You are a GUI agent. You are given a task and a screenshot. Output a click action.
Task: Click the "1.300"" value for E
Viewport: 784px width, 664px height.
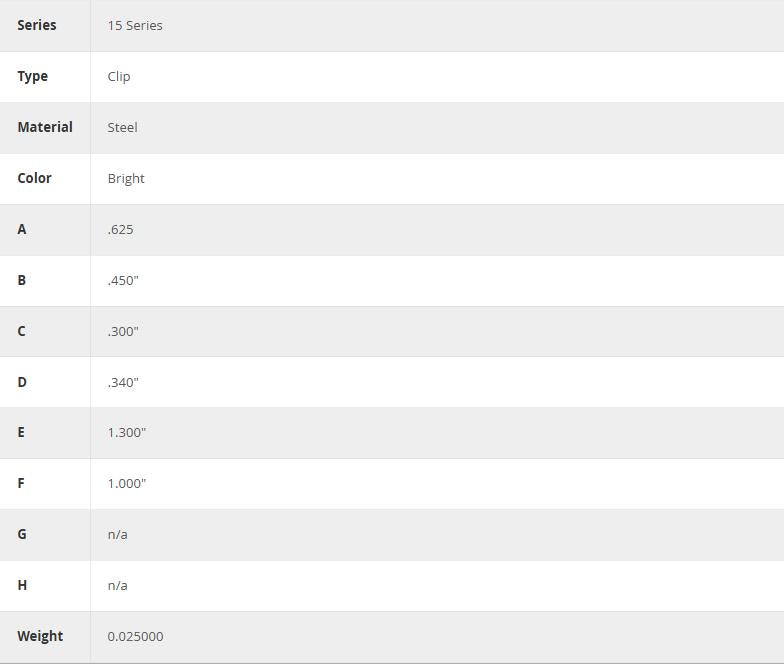127,433
